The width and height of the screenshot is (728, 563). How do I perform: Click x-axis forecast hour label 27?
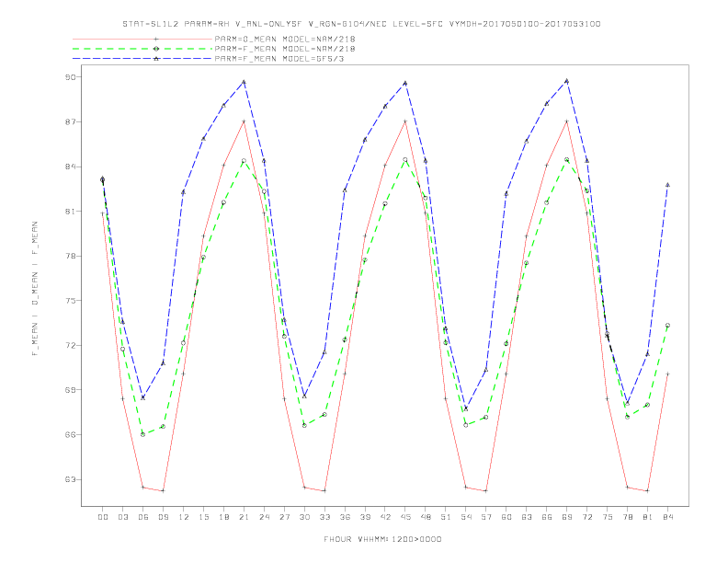(x=284, y=517)
